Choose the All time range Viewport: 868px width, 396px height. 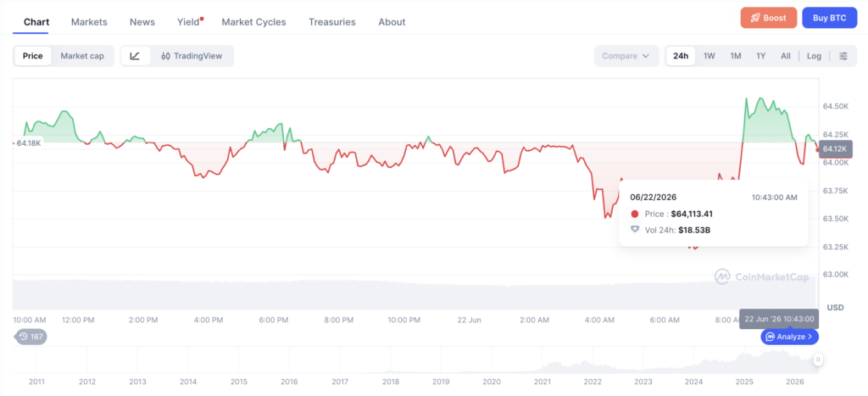click(x=786, y=56)
